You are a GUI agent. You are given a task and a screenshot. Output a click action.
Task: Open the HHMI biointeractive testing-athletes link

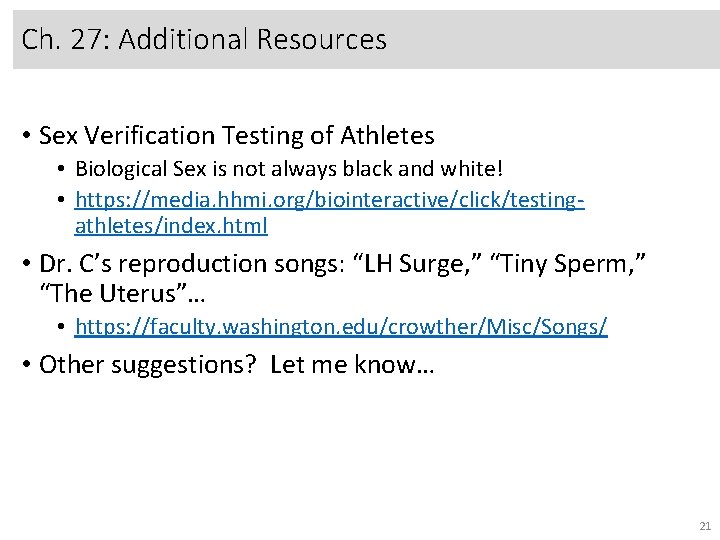330,200
